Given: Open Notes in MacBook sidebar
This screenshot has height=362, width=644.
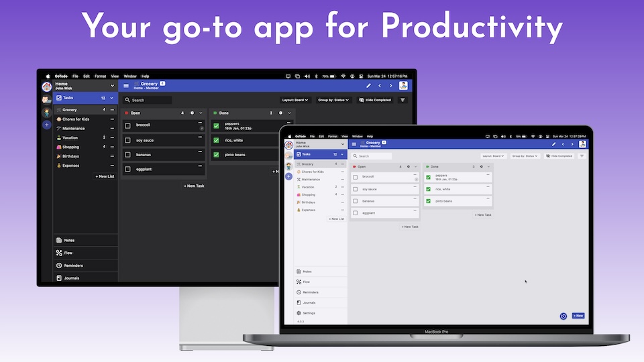Looking at the screenshot, I should tap(321, 271).
